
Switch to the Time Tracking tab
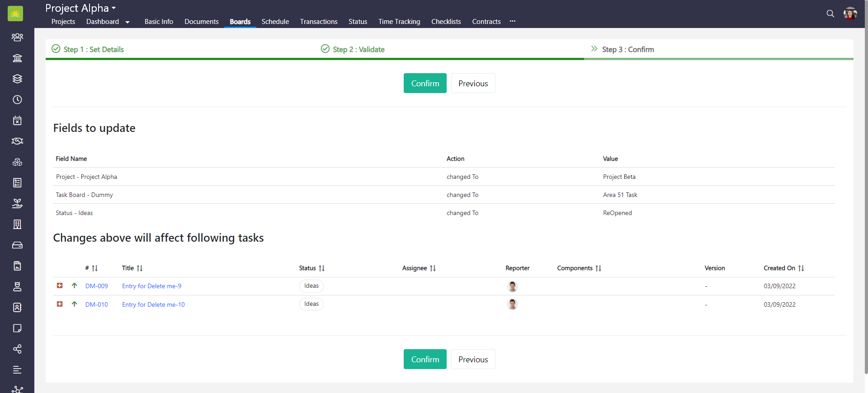pos(399,22)
